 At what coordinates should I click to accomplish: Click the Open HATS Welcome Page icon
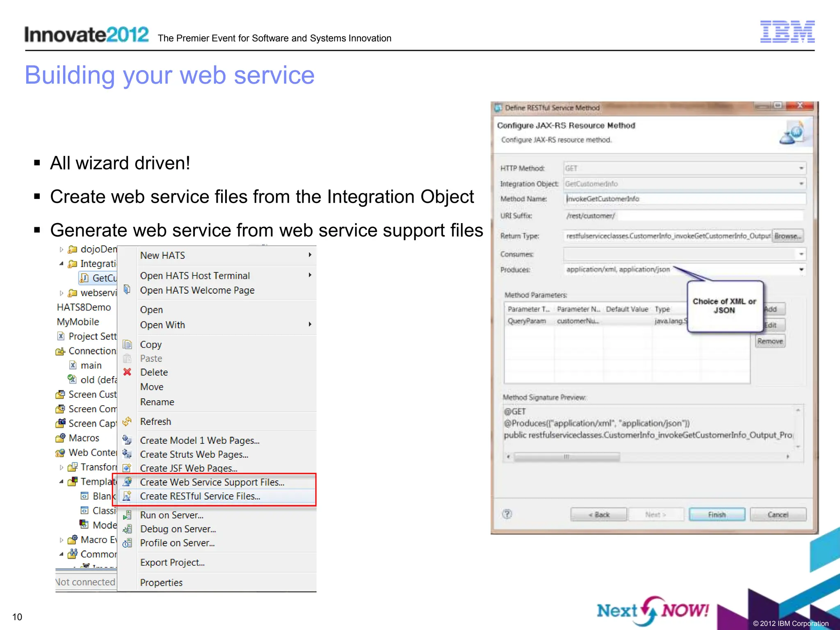pyautogui.click(x=127, y=290)
